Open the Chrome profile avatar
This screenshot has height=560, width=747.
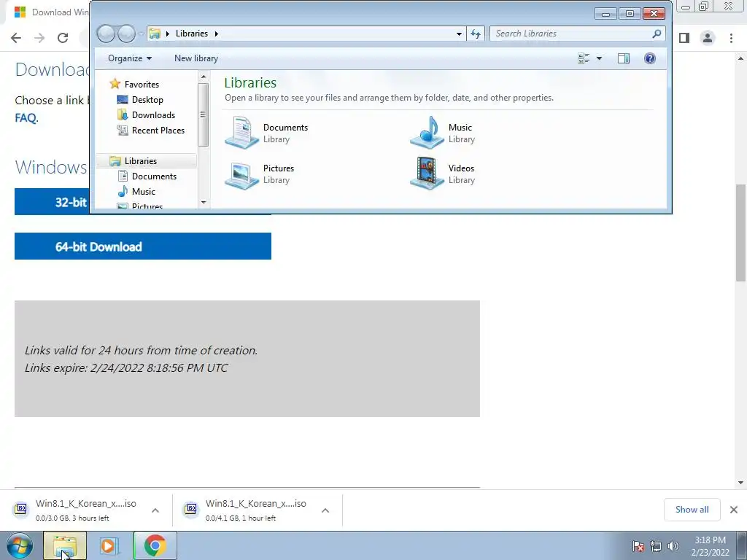708,38
